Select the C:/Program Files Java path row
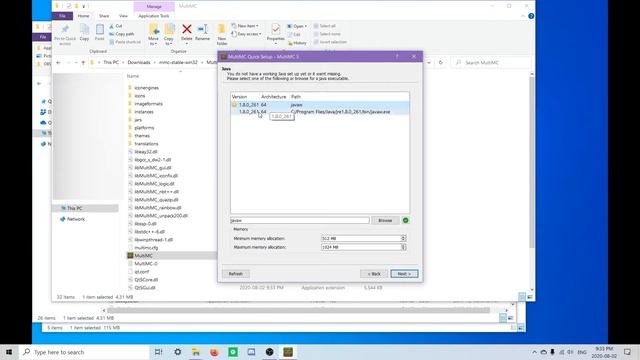The image size is (640, 360). (x=320, y=111)
